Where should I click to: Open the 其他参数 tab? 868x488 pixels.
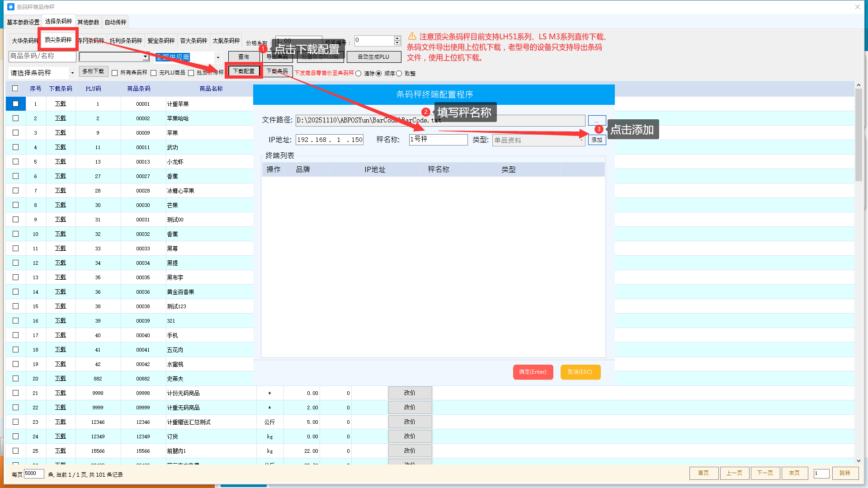click(88, 22)
